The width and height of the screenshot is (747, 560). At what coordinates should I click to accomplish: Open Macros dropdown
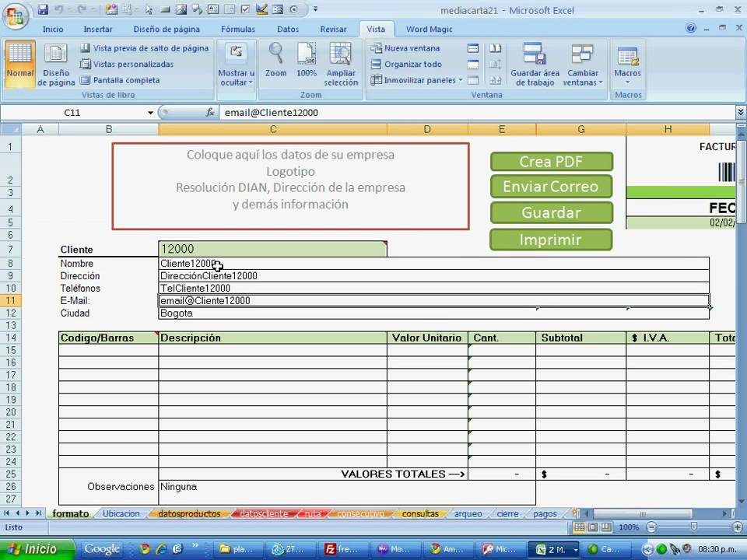point(627,65)
